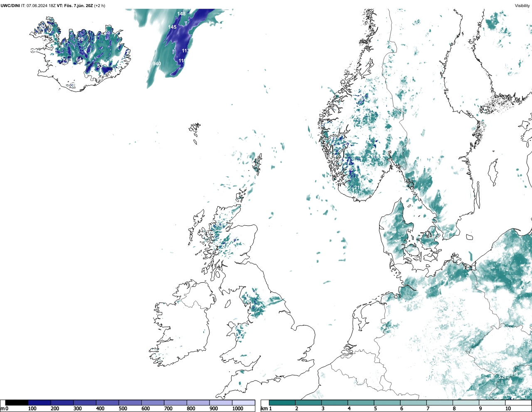Click the 700–800 m lavender legend swatch
The height and width of the screenshot is (412, 532).
point(175,403)
